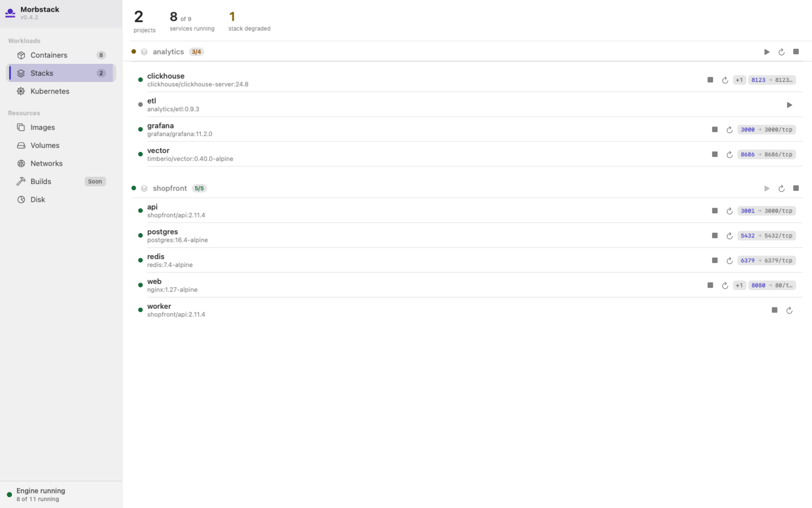Stop the redis service
Screen dimensions: 812x508
click(715, 261)
